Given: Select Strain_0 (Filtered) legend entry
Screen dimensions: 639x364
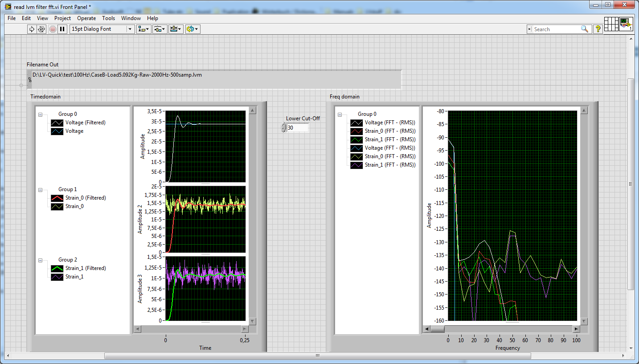Looking at the screenshot, I should pyautogui.click(x=86, y=198).
